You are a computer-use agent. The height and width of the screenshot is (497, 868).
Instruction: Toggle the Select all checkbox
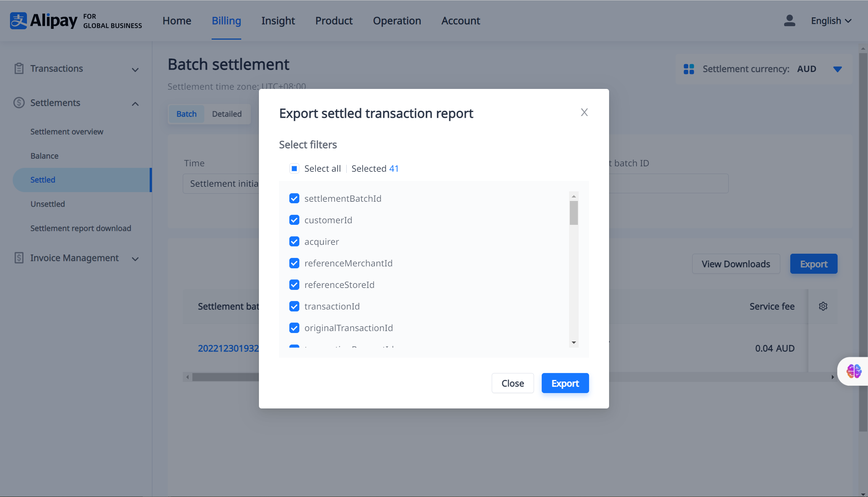click(x=294, y=169)
